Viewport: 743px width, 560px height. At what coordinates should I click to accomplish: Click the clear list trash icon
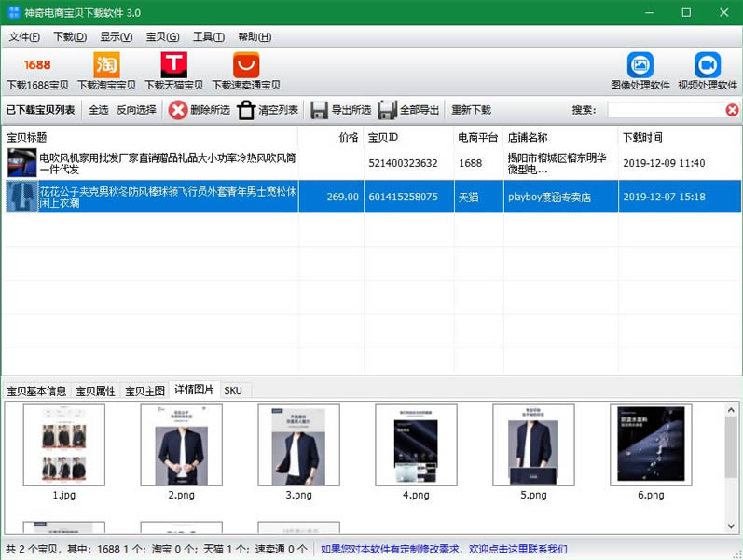point(246,110)
